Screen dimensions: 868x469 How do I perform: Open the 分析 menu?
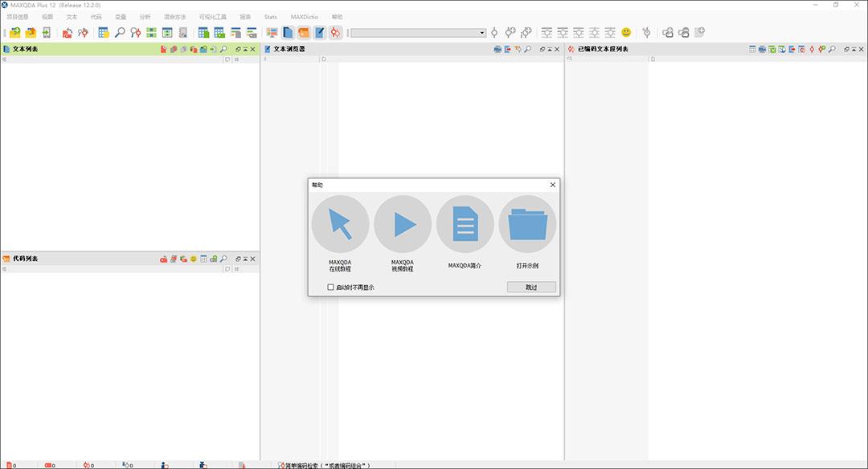[145, 17]
